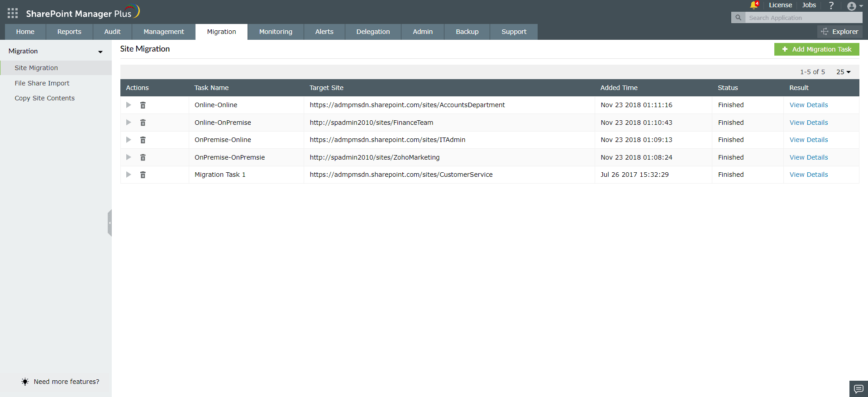This screenshot has height=397, width=868.
Task: Click the SharePoint Manager Plus logo
Action: pyautogui.click(x=83, y=12)
